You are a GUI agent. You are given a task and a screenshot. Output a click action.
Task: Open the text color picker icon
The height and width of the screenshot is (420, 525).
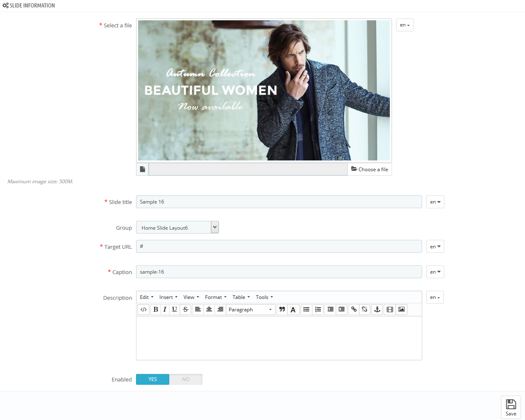pos(293,309)
